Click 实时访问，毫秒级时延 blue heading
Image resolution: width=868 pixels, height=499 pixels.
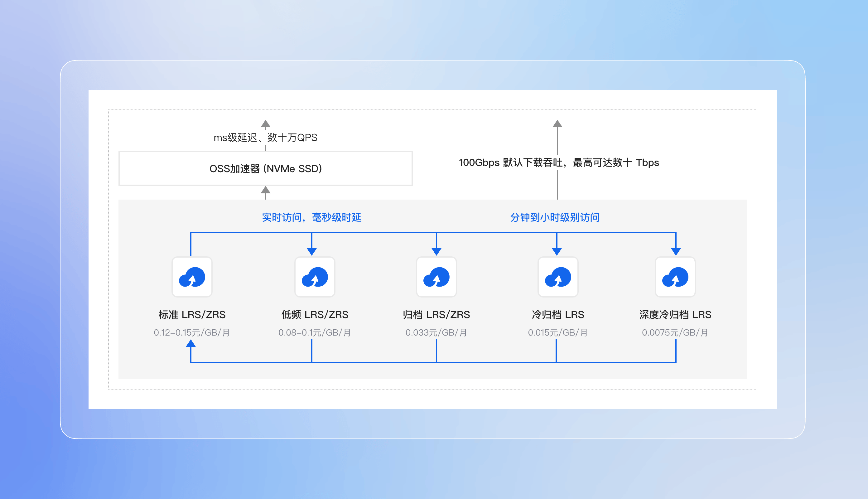[312, 217]
